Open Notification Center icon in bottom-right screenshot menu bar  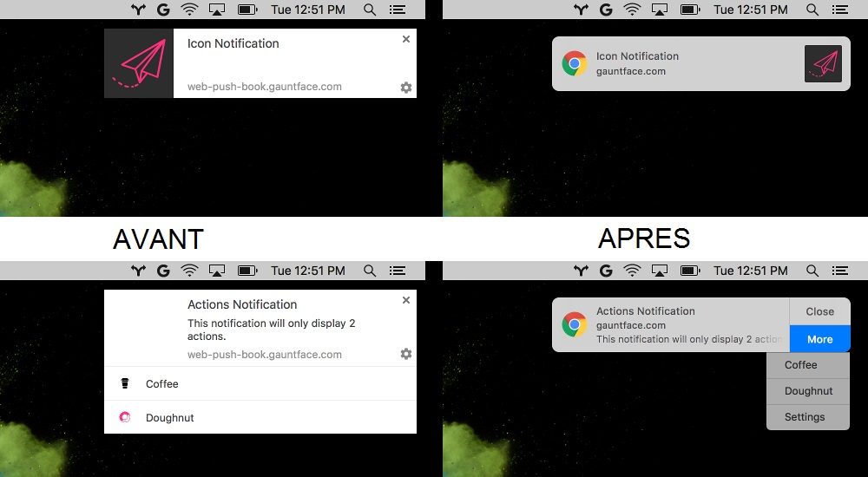839,271
